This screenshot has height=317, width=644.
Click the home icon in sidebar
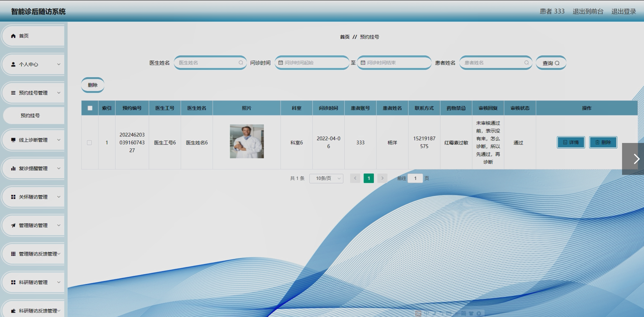(x=13, y=36)
